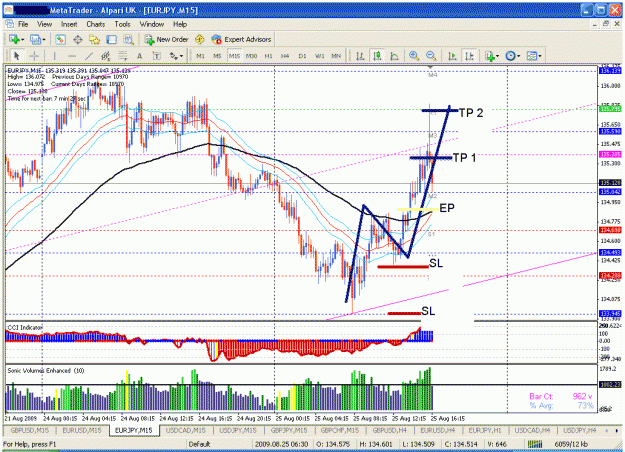The width and height of the screenshot is (625, 452).
Task: Open the Tools menu
Action: click(x=122, y=24)
